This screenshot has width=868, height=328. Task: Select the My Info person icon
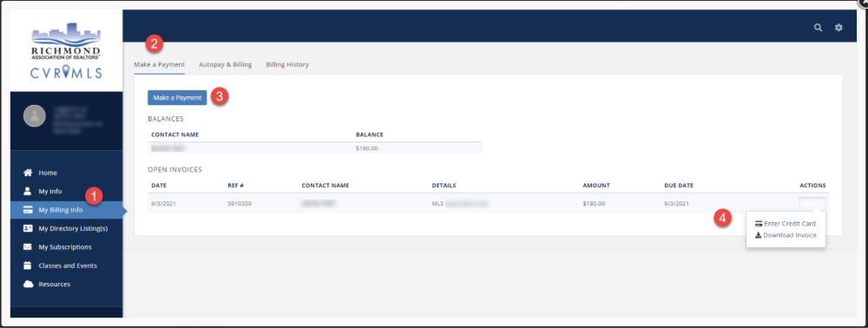(28, 192)
